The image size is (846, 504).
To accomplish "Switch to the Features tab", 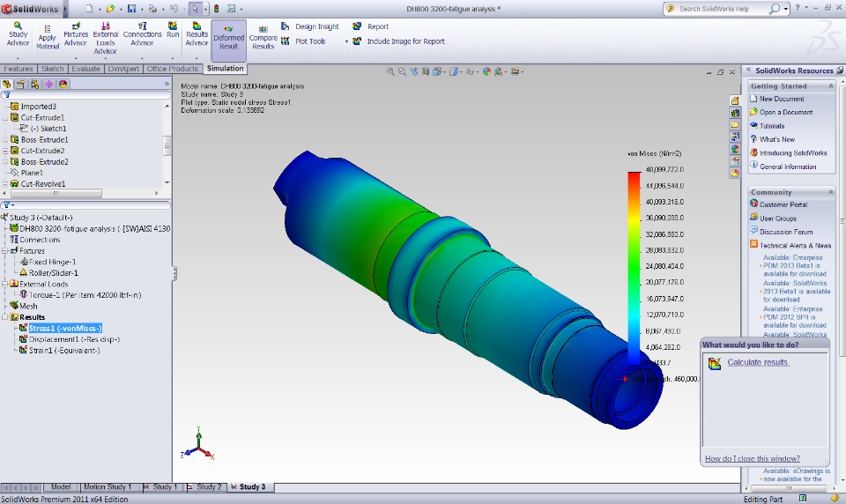I will pyautogui.click(x=19, y=69).
